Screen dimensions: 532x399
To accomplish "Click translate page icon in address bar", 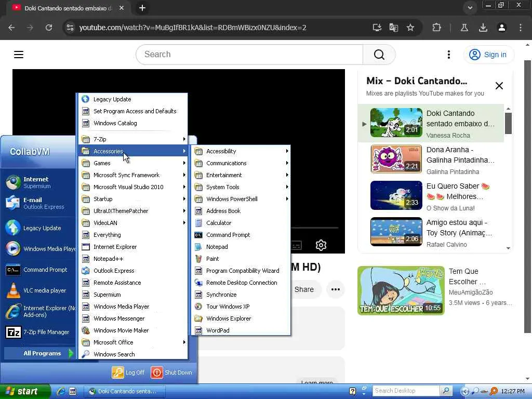I will point(394,28).
